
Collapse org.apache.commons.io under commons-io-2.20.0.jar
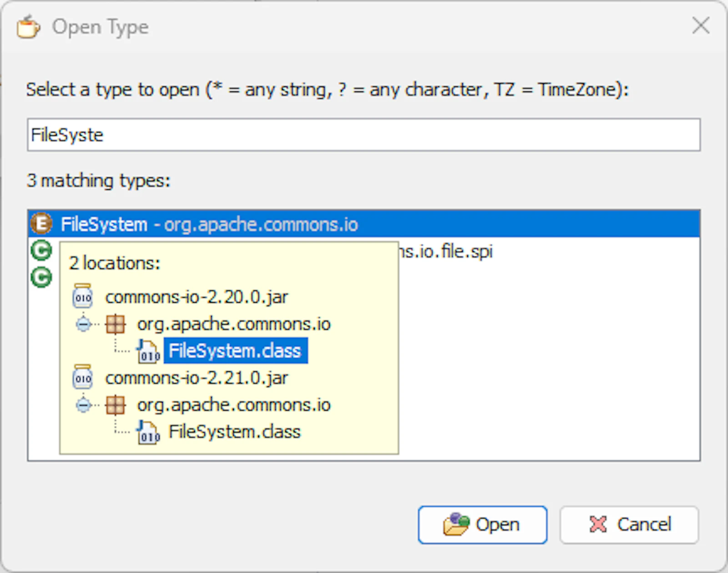tap(83, 324)
